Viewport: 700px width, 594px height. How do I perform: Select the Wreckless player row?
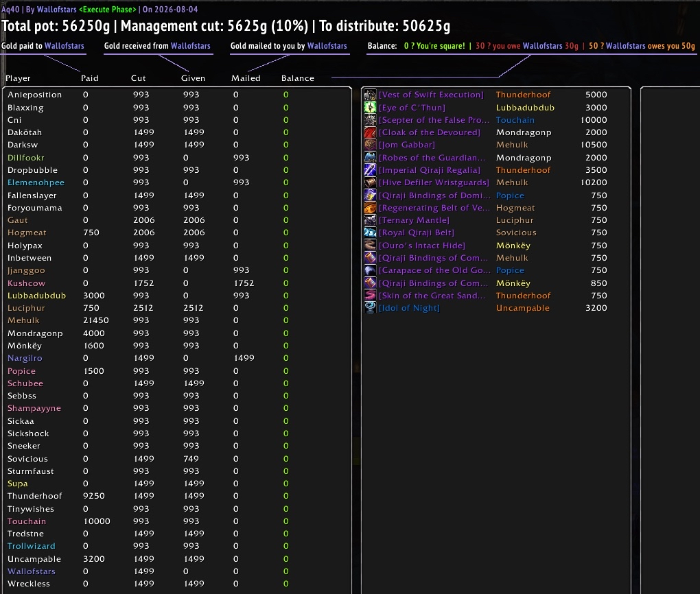[177, 584]
